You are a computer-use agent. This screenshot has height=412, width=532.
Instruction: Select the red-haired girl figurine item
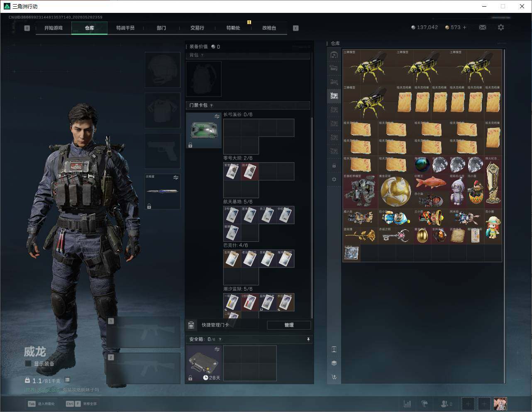tap(493, 226)
